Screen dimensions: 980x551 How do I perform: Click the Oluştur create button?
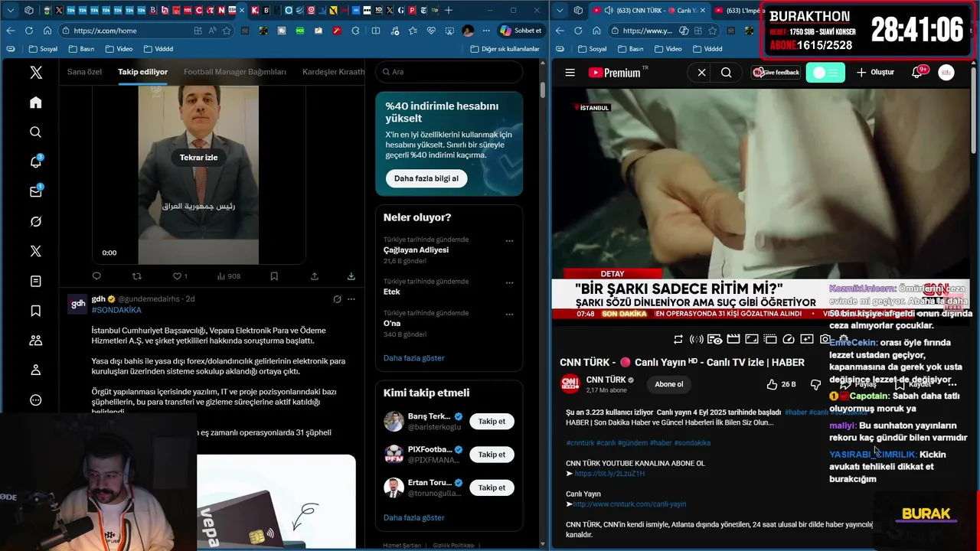[875, 73]
